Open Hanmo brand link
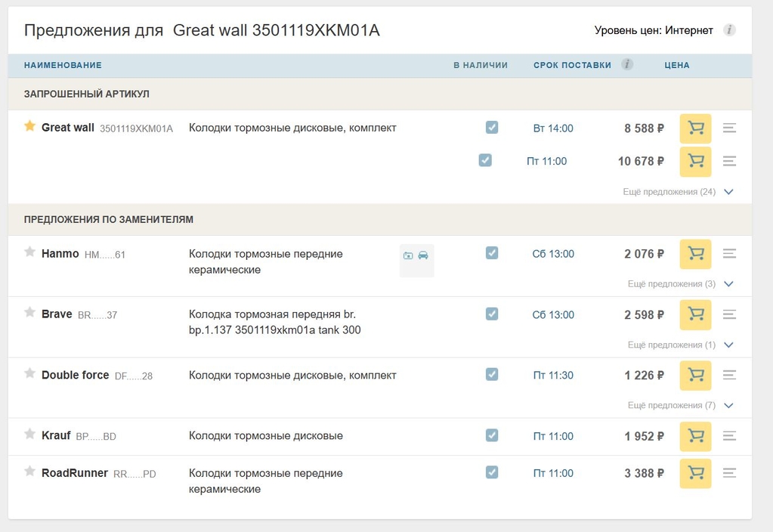 60,253
